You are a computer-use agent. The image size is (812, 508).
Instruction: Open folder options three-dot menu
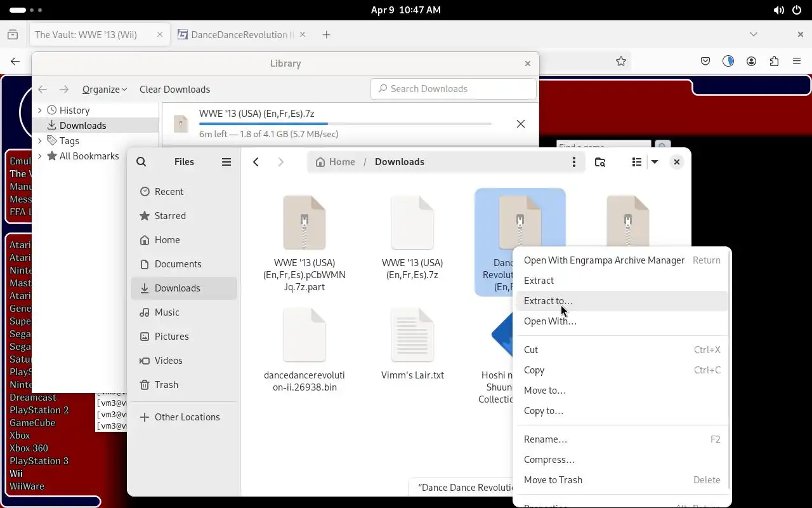(x=573, y=162)
